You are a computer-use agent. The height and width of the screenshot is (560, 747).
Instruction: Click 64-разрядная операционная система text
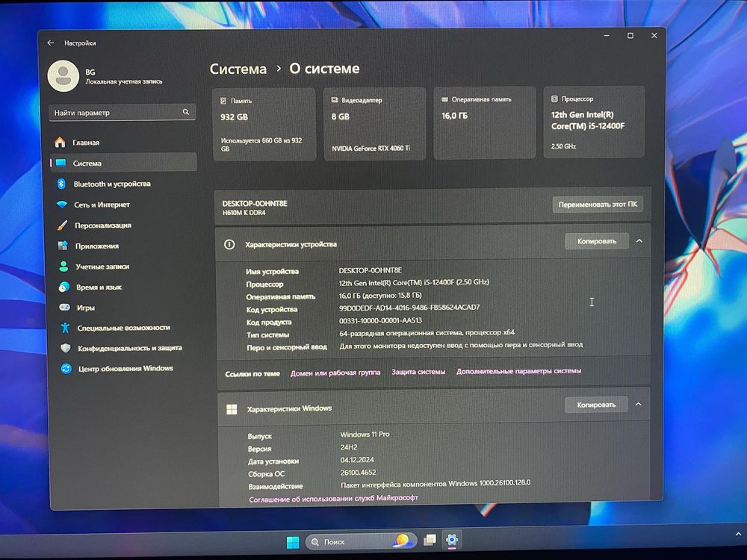click(x=427, y=333)
